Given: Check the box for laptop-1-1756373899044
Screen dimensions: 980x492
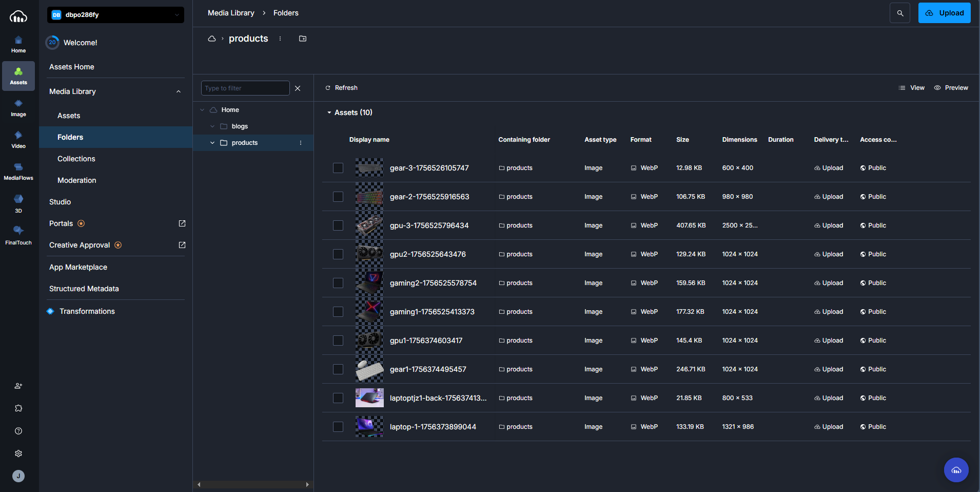Looking at the screenshot, I should (x=338, y=427).
